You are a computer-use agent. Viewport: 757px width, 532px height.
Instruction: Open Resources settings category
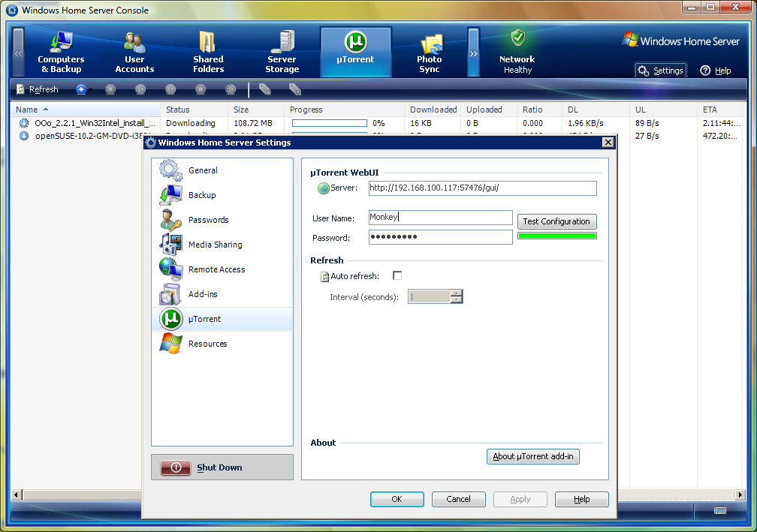coord(222,344)
